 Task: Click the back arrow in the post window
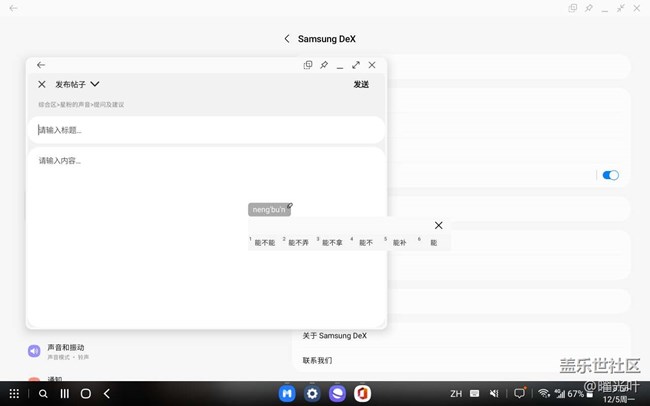coord(41,65)
